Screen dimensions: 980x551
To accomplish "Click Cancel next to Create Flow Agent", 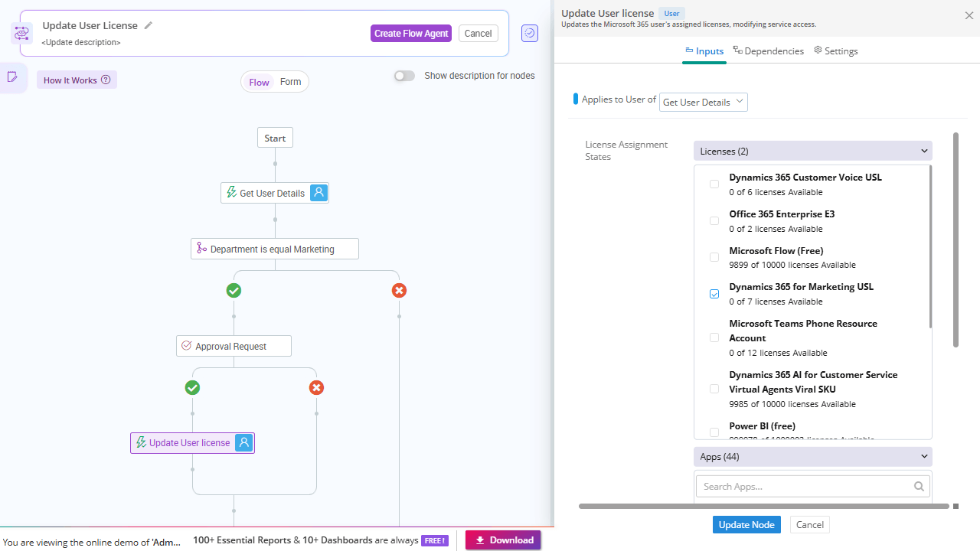I will coord(479,33).
